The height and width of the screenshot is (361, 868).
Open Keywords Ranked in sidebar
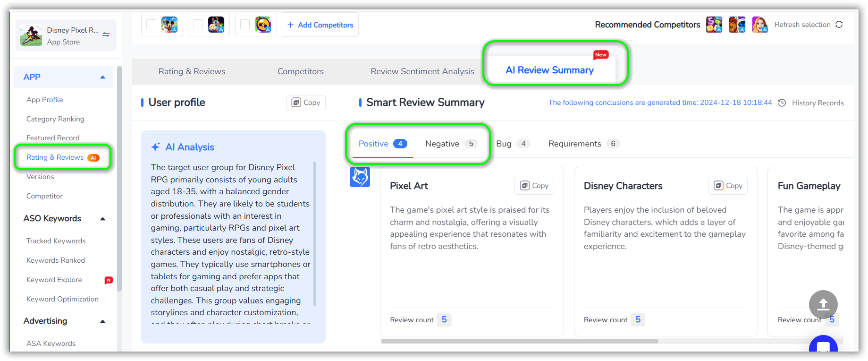click(x=56, y=260)
